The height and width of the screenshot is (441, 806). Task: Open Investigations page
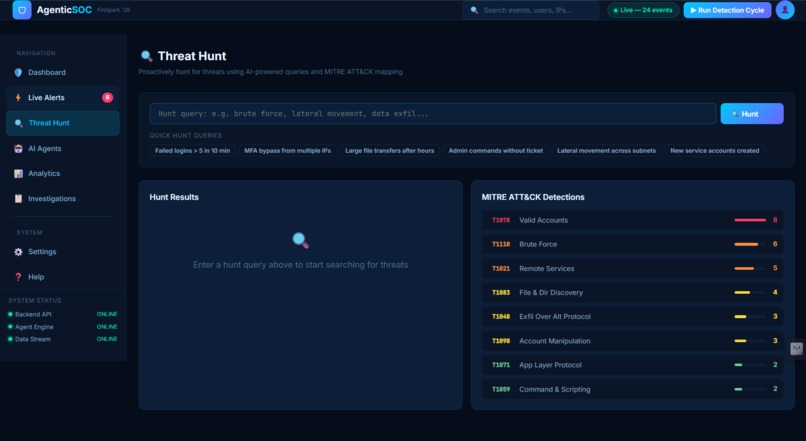pyautogui.click(x=63, y=198)
